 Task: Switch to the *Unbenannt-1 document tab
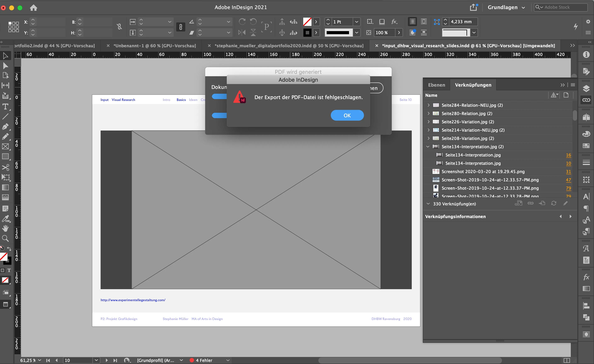[155, 46]
